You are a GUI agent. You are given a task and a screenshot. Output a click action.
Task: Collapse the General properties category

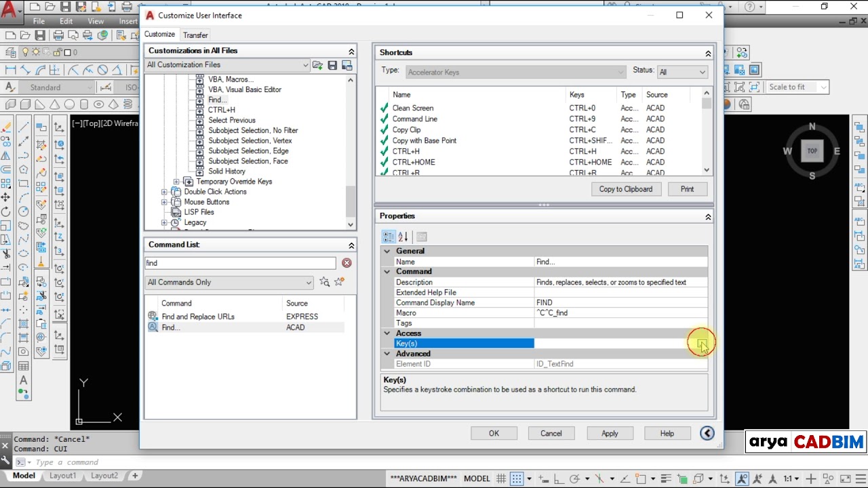(387, 251)
